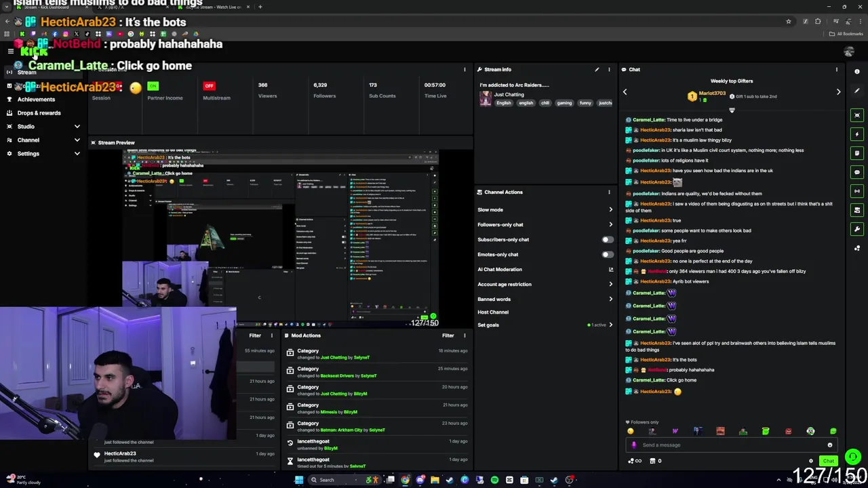Toggle wrench widget icon in right toolbar
This screenshot has height=488, width=868.
857,229
